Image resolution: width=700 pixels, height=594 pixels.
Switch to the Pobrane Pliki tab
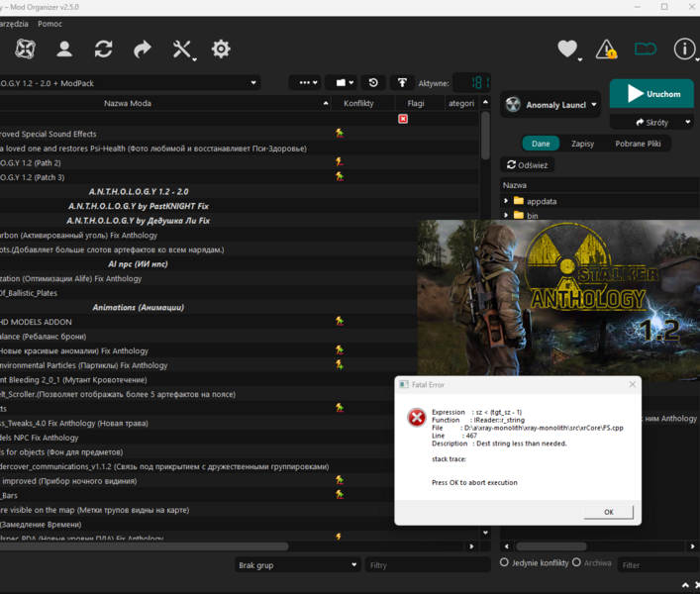[x=638, y=144]
